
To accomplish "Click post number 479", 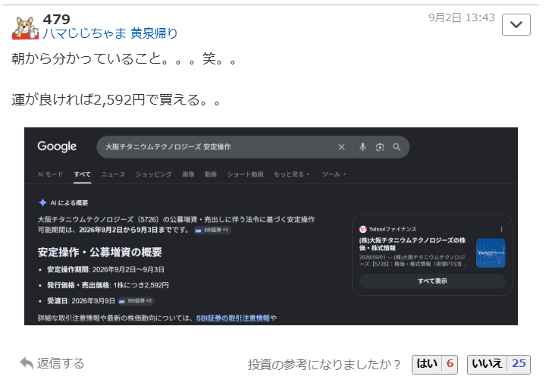I will click(56, 19).
